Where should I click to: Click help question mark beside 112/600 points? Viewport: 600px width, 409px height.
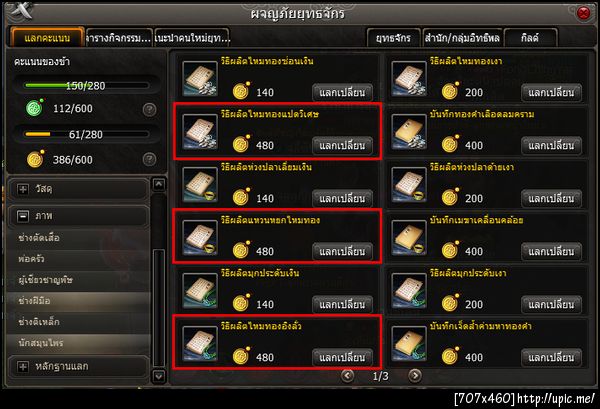[x=149, y=110]
